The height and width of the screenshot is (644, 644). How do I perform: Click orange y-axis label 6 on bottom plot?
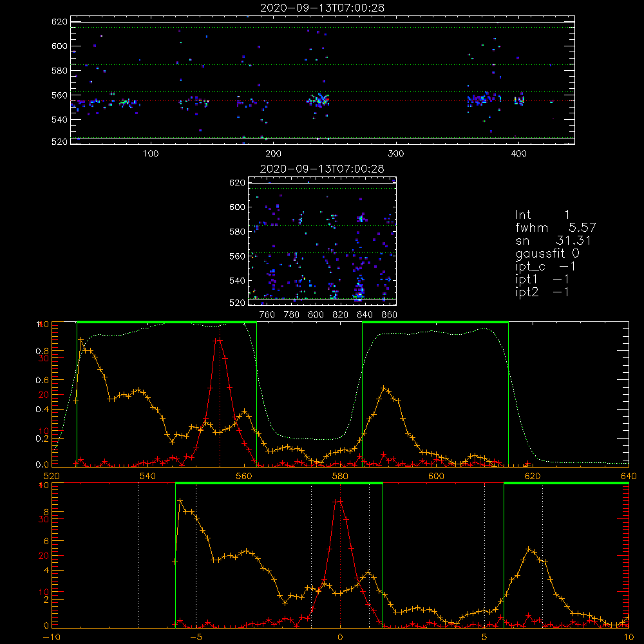[x=46, y=542]
